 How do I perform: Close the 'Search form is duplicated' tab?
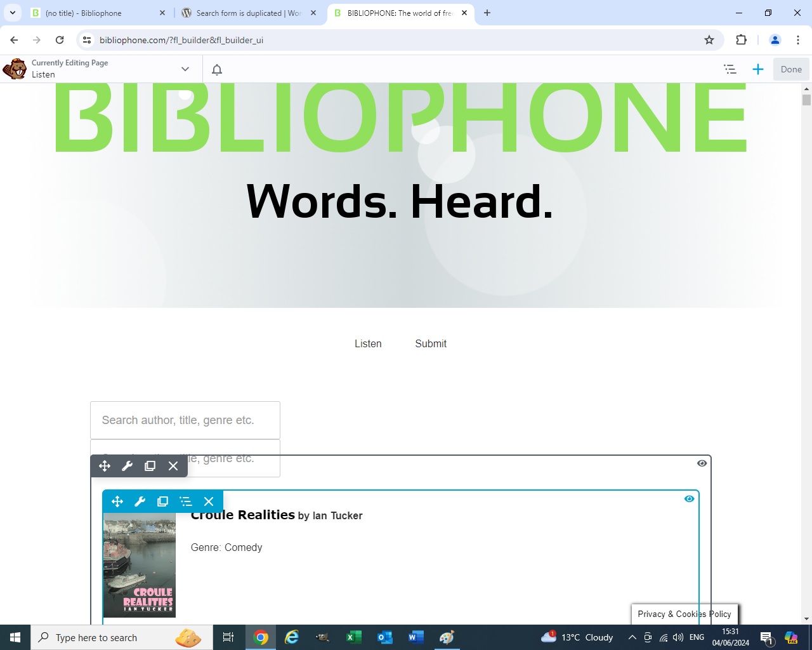pos(313,13)
